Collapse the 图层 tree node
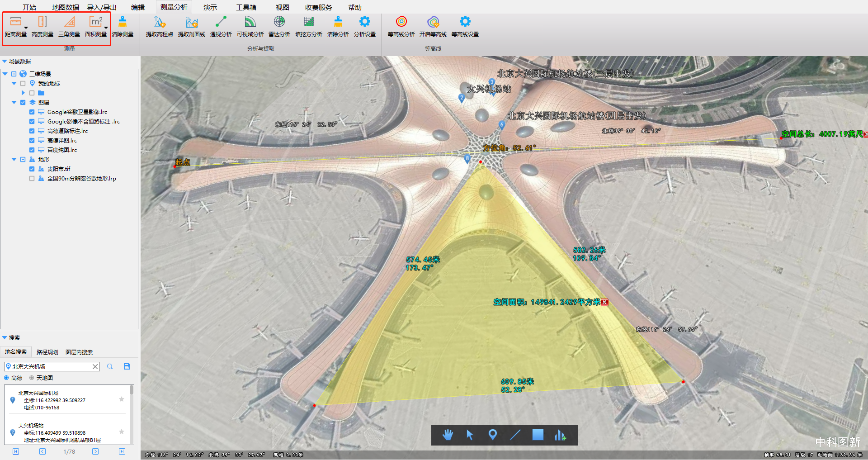This screenshot has height=460, width=868. [x=14, y=102]
